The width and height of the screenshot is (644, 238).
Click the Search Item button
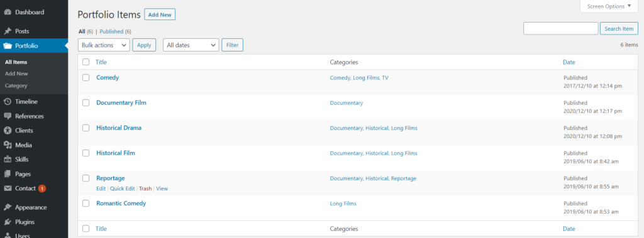pos(619,29)
